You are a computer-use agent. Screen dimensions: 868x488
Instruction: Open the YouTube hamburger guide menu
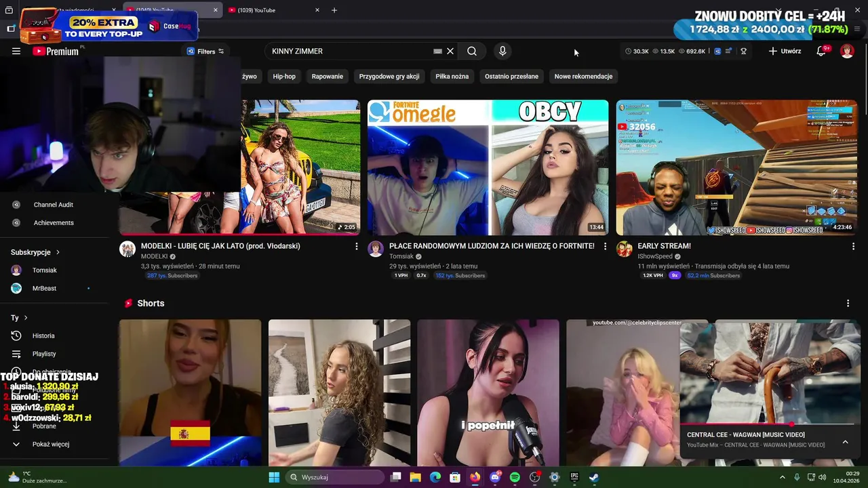[16, 51]
